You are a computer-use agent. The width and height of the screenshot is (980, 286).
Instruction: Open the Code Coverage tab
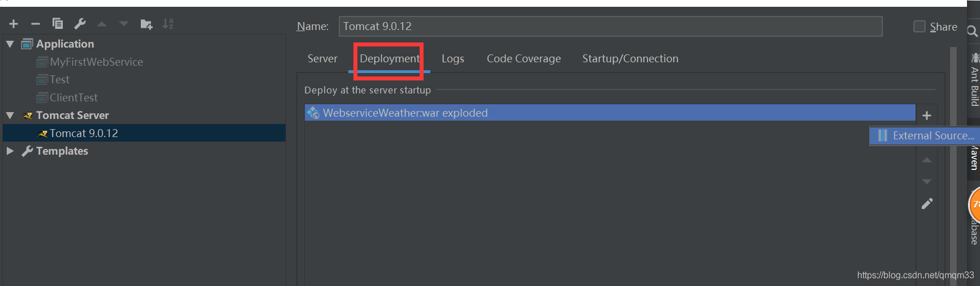click(x=524, y=58)
